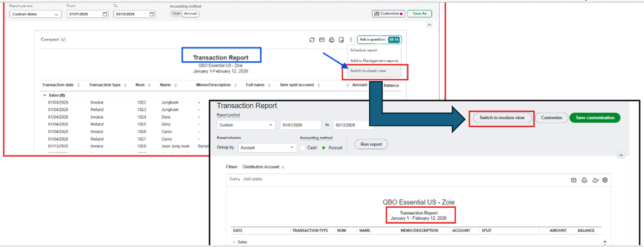Click the To date field 02/12/2026 in modern view
Screen dimensions: 644x247
click(134, 14)
